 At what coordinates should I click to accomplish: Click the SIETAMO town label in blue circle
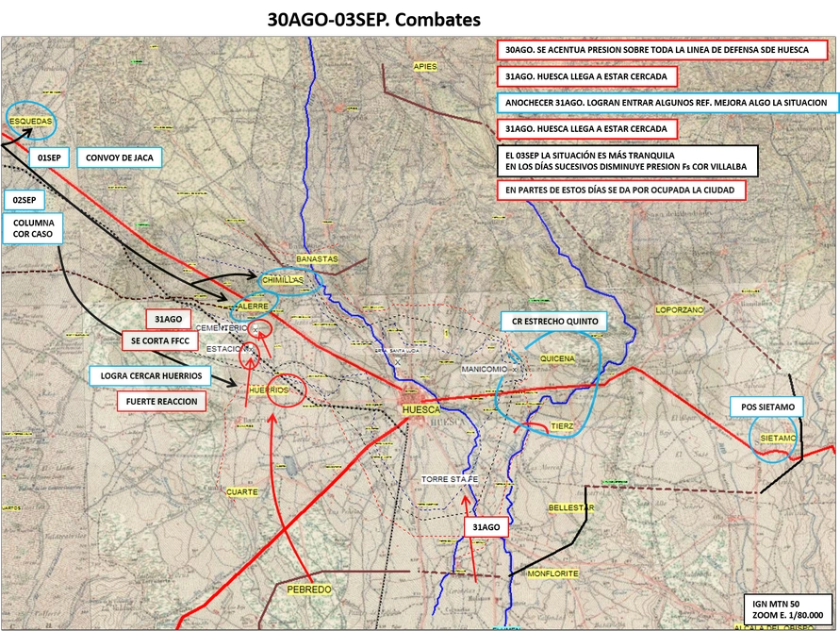(778, 438)
